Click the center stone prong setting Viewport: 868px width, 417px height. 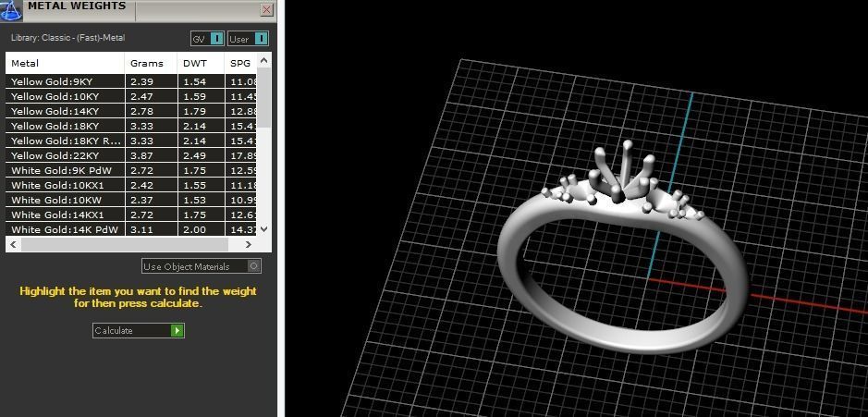pos(623,172)
